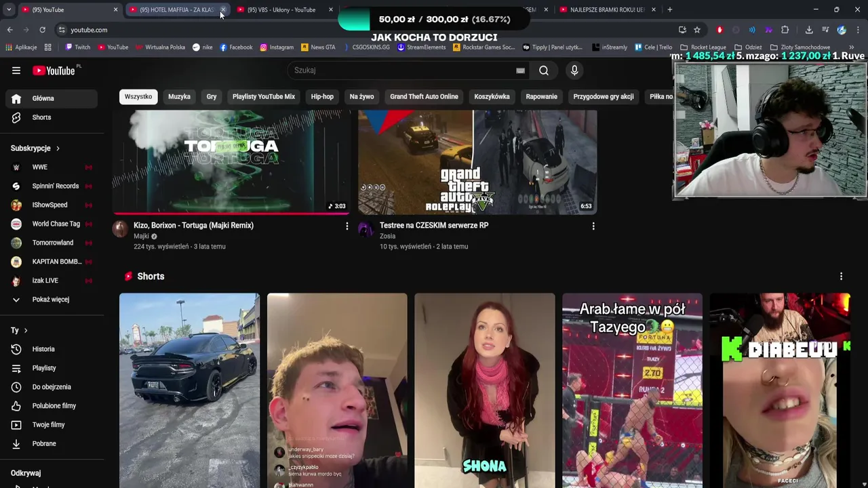Switch to the VBS - Ukłony browser tab
868x488 pixels.
280,9
